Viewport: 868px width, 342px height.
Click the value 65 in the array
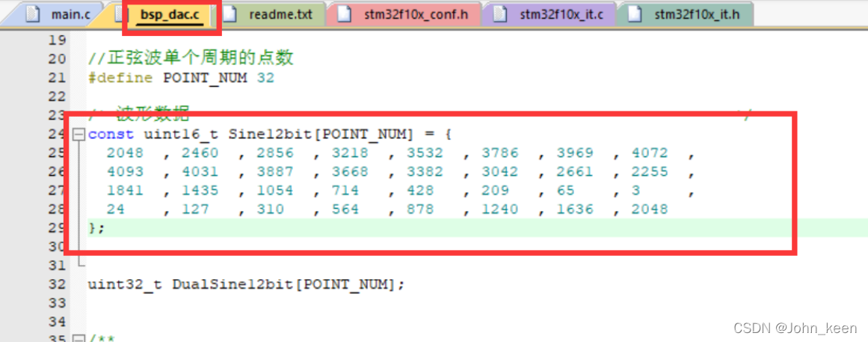(566, 190)
